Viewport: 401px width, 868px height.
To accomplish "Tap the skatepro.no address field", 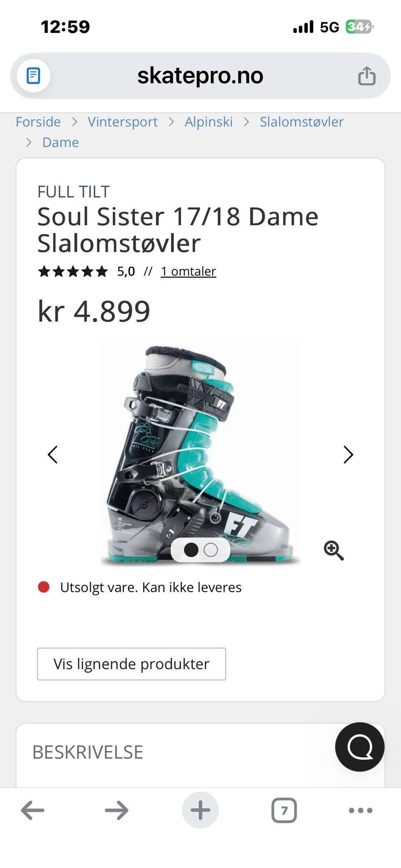I will coord(200,76).
